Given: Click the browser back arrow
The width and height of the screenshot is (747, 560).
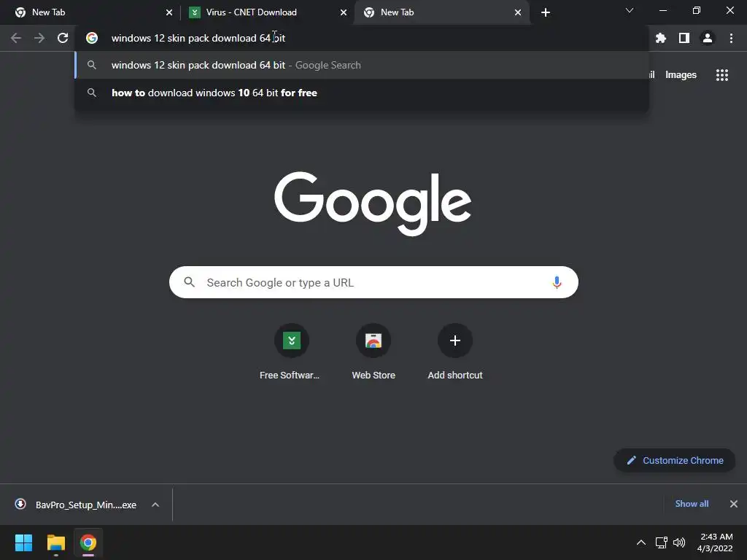Looking at the screenshot, I should tap(16, 38).
